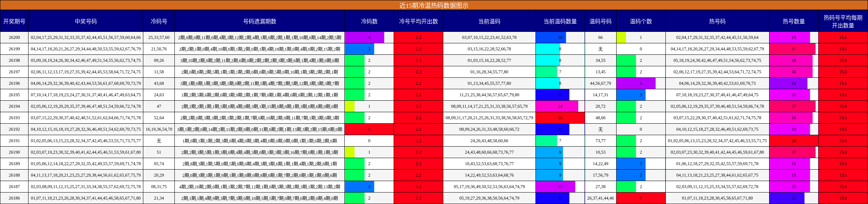The image size is (868, 204).
Task: Select period number 26197
Action: point(14,72)
